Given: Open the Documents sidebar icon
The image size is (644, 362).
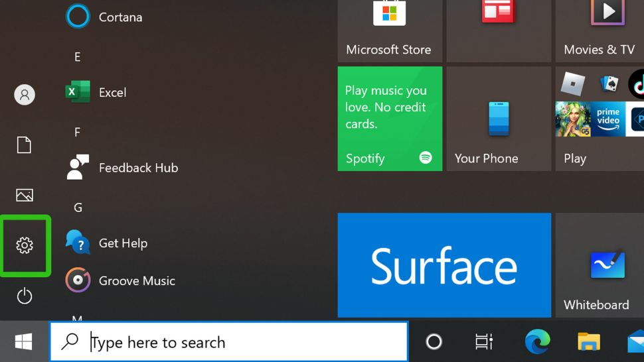Looking at the screenshot, I should pos(25,145).
